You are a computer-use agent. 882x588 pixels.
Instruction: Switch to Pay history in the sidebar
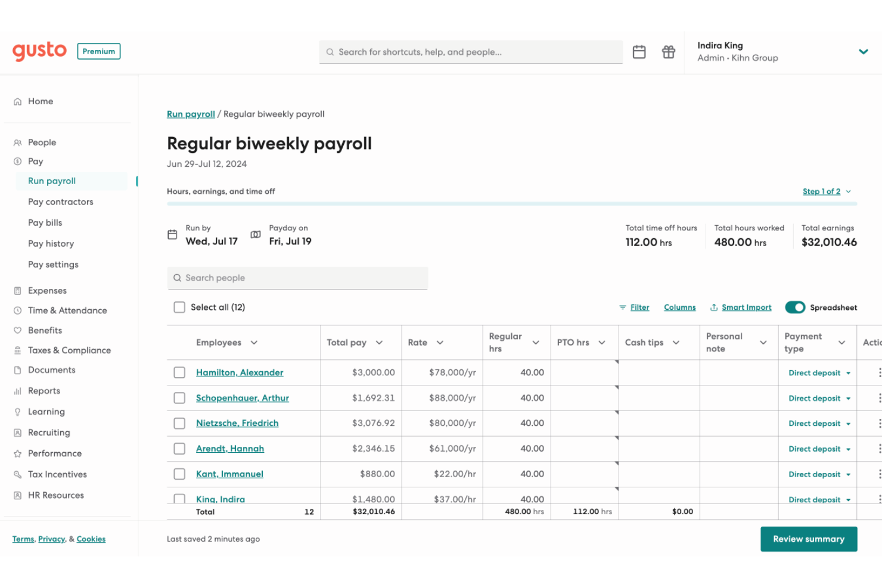click(x=51, y=244)
